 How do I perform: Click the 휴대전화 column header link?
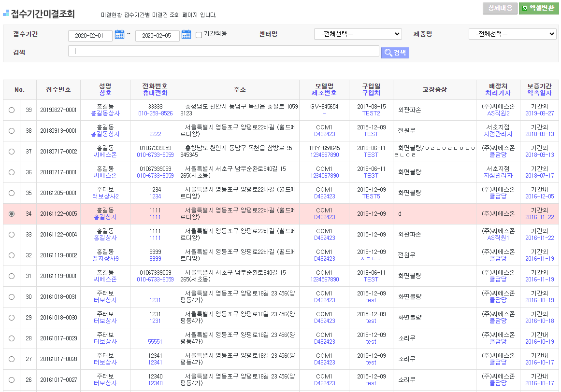tap(155, 93)
